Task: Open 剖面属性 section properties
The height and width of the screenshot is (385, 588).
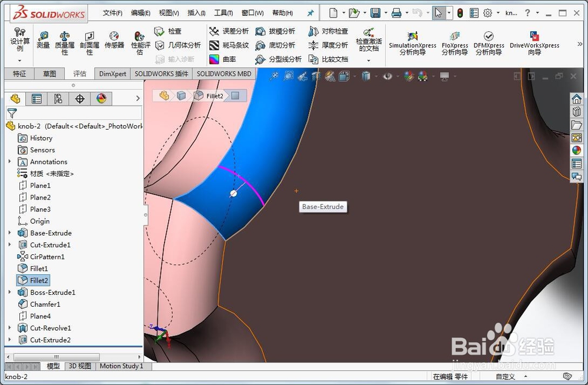Action: tap(89, 43)
